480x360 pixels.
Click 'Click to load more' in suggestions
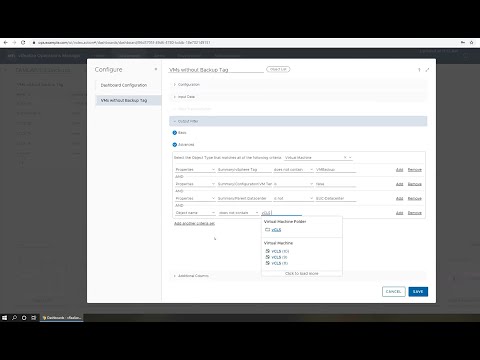pos(302,273)
